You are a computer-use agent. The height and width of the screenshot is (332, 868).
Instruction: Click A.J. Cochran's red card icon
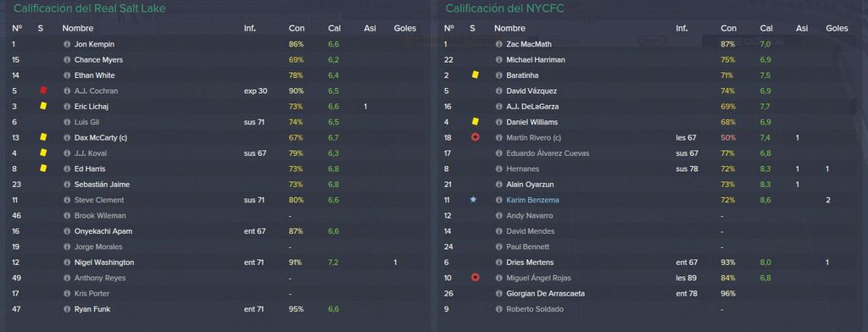[x=43, y=91]
